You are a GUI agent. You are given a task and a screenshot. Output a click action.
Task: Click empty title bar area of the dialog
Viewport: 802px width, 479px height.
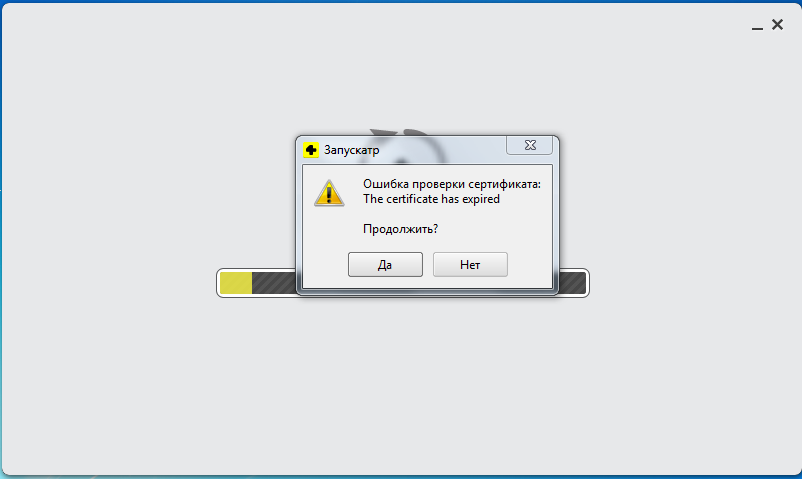[442, 150]
